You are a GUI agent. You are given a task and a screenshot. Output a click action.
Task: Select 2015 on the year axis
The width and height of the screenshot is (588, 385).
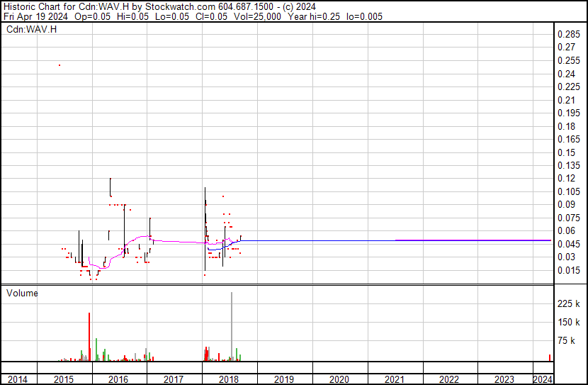(65, 379)
